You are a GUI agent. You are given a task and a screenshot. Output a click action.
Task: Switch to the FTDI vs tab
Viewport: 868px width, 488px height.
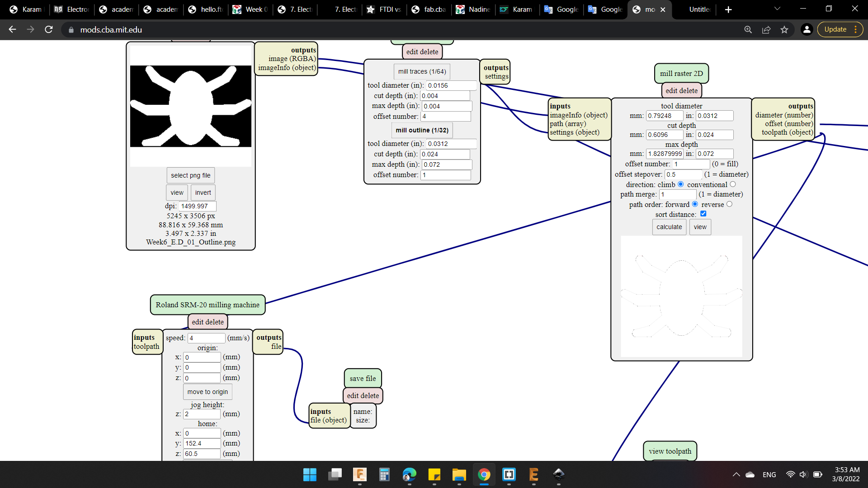tap(385, 9)
